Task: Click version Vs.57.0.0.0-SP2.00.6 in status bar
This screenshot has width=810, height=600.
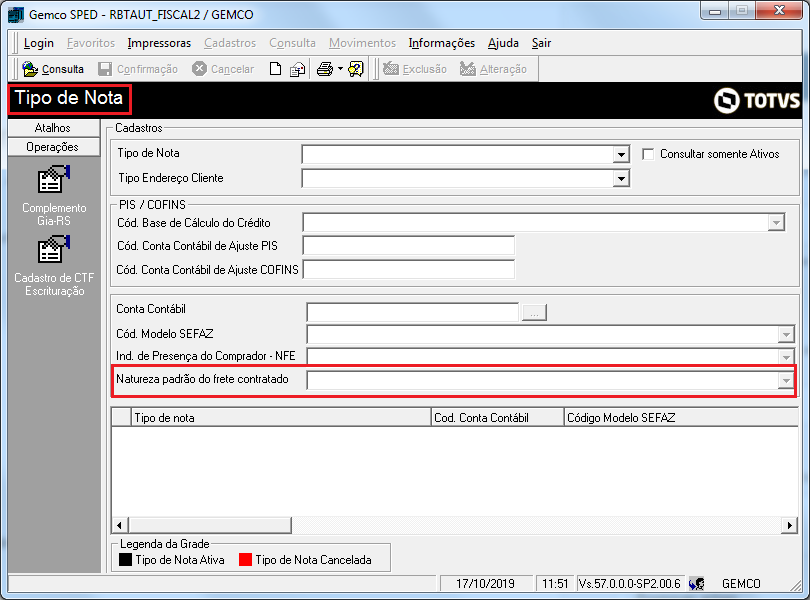Action: click(x=630, y=583)
